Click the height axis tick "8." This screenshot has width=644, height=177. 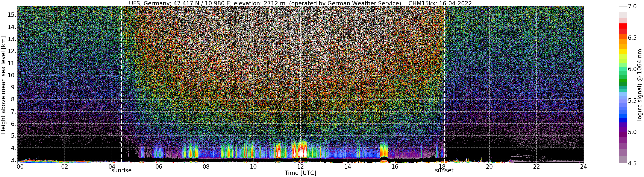point(13,100)
